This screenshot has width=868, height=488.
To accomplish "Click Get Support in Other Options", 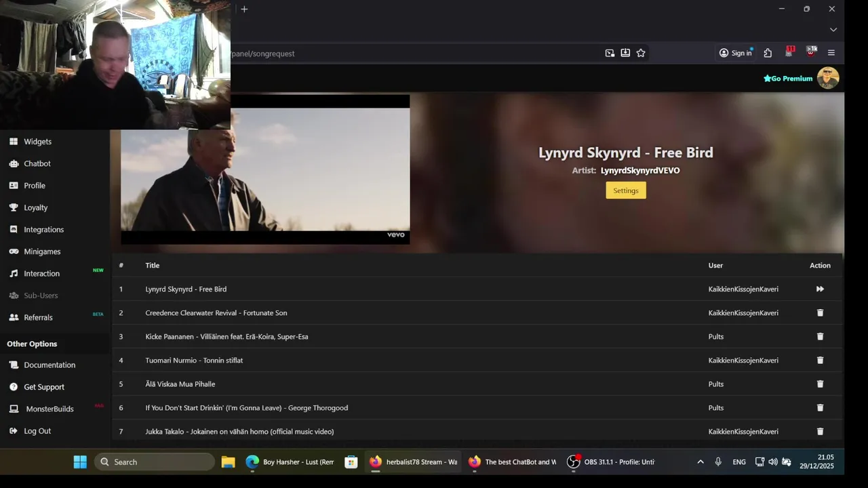I will (44, 387).
